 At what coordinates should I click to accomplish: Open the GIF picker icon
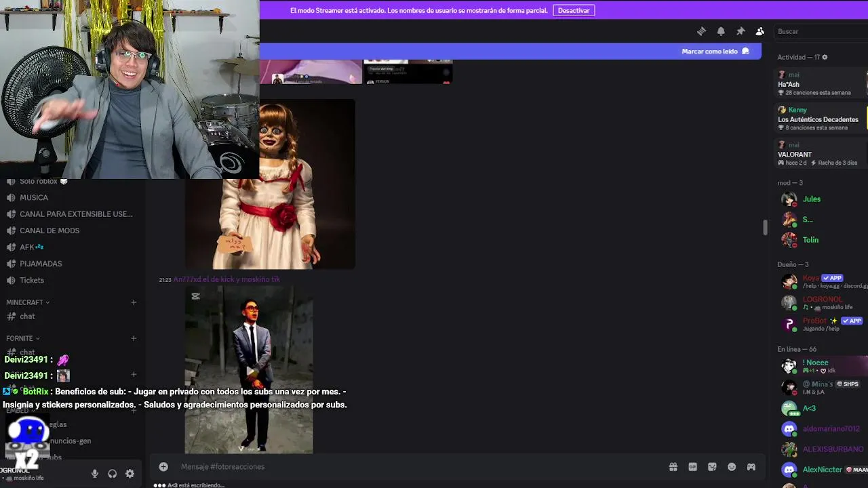(x=692, y=466)
